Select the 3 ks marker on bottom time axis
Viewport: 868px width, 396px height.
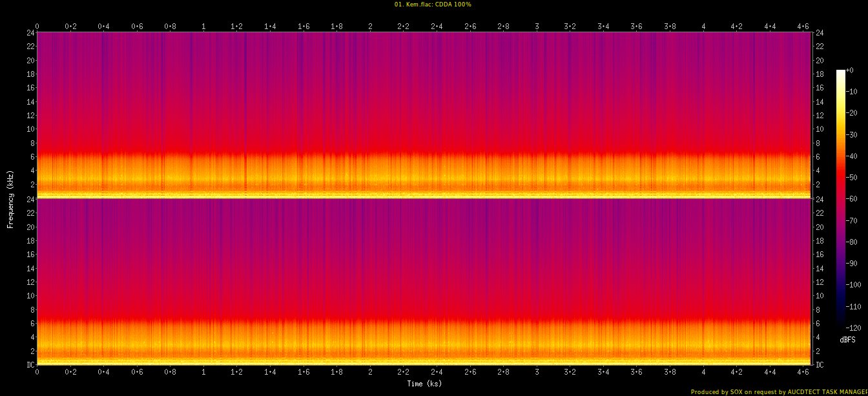pos(537,373)
